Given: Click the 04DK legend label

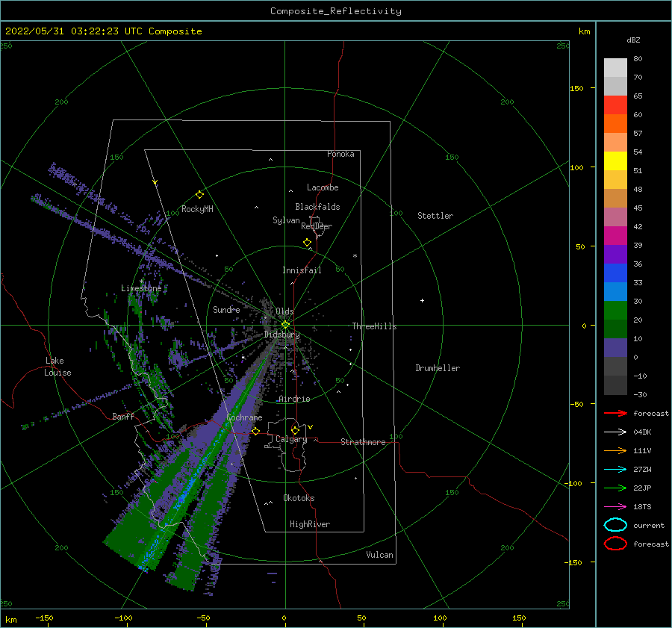Looking at the screenshot, I should click(x=642, y=432).
